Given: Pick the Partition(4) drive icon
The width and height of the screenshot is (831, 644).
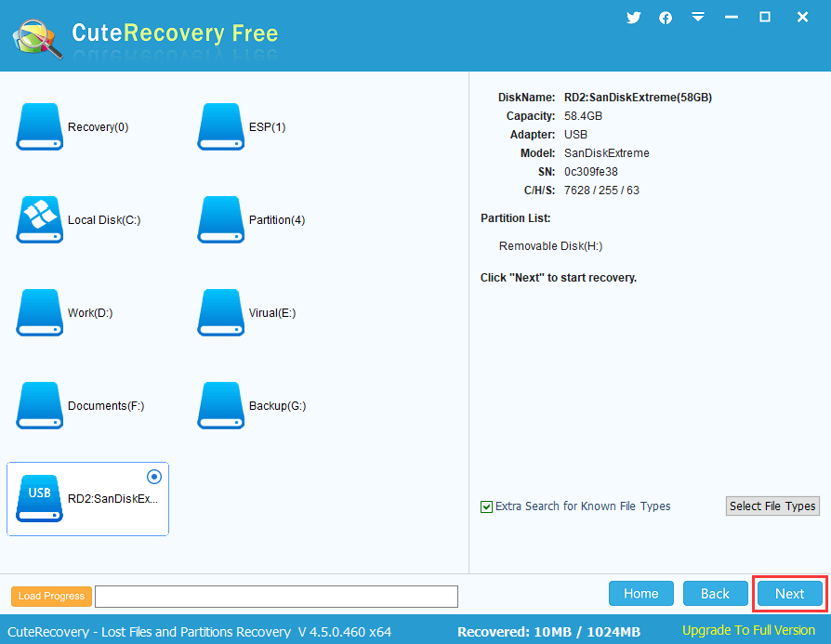Looking at the screenshot, I should point(220,220).
